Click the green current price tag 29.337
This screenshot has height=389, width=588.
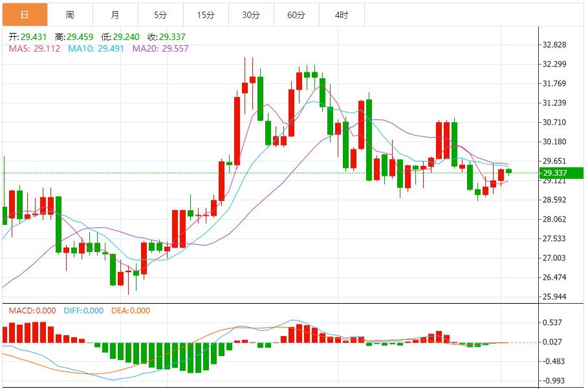[561, 173]
